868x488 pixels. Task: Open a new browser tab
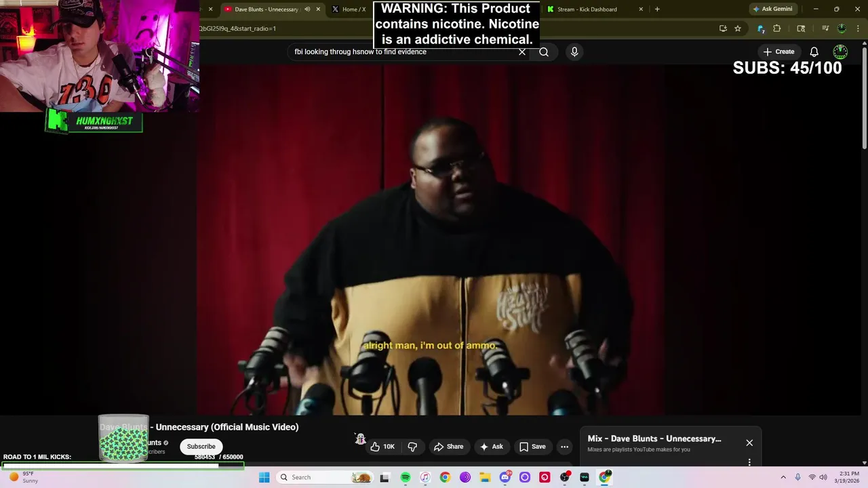click(657, 9)
